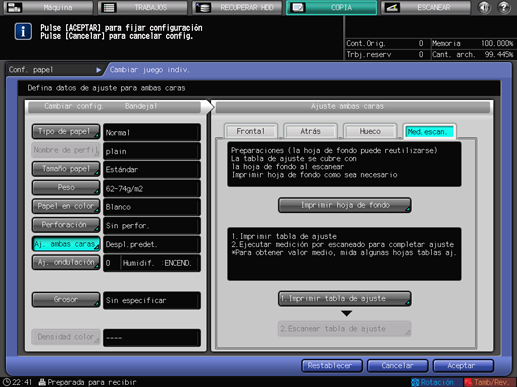Click the speaker sound icon
This screenshot has height=387, width=517.
point(484,7)
